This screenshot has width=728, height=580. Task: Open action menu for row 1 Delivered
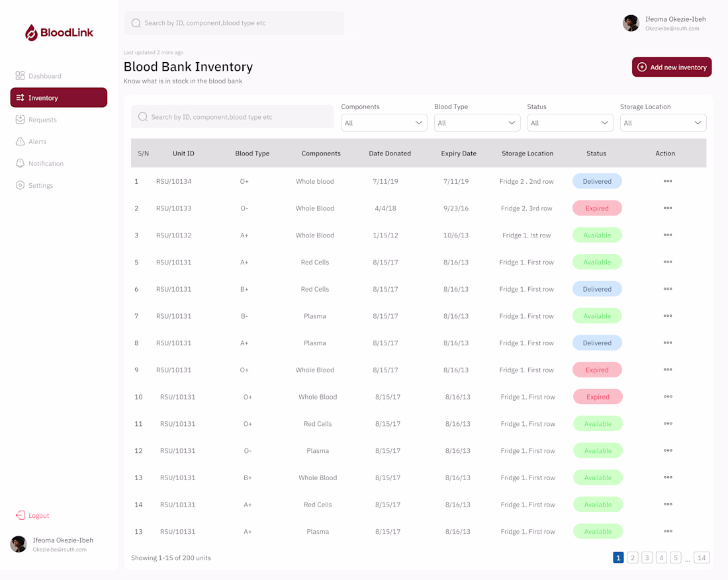coord(668,181)
